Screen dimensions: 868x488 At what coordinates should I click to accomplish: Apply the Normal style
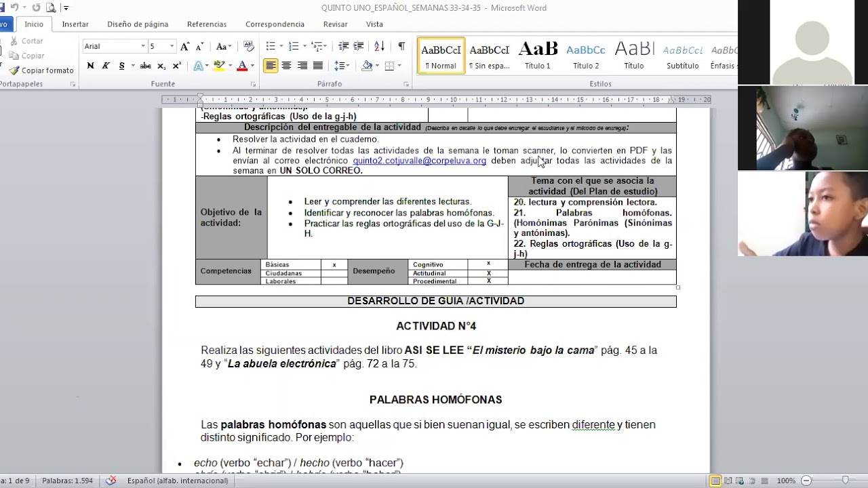coord(441,56)
